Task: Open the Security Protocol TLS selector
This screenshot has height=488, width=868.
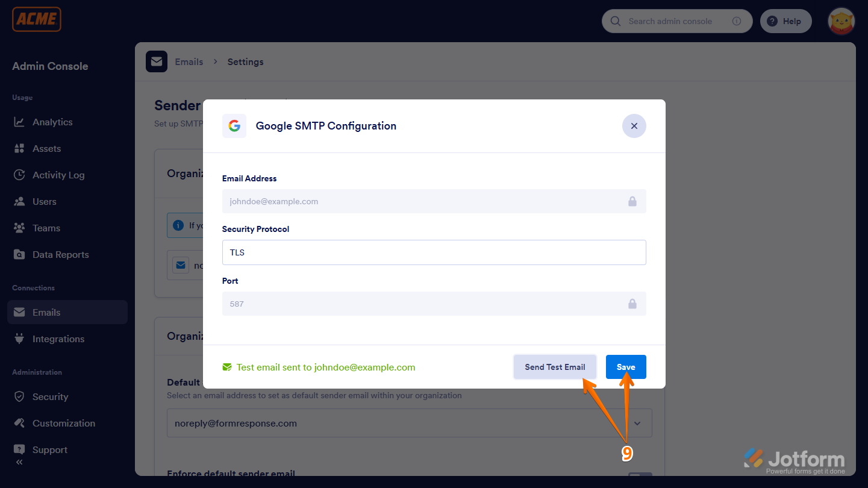Action: pos(434,252)
